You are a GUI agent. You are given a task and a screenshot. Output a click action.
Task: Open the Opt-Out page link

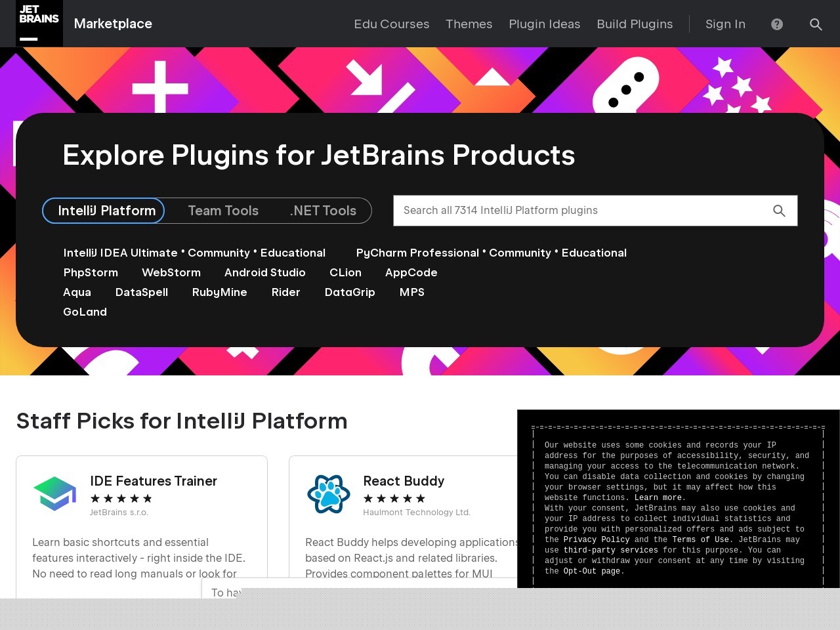click(591, 572)
